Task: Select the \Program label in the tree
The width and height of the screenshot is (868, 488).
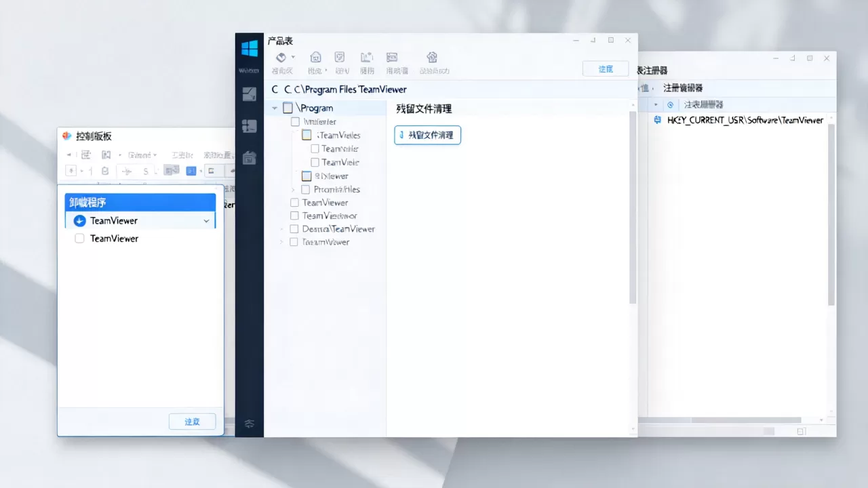Action: coord(315,108)
